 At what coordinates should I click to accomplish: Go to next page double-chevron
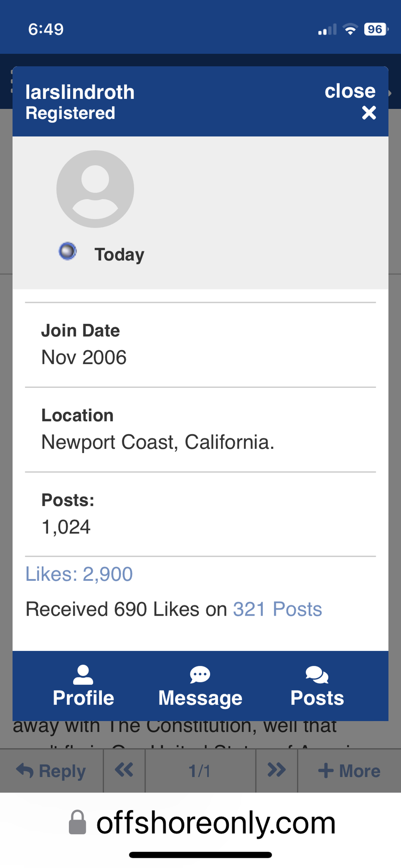276,770
